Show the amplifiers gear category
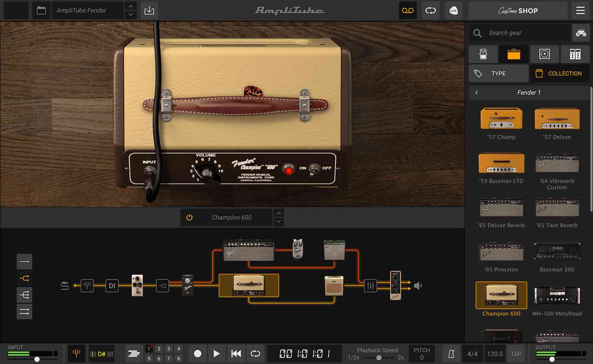593x364 pixels. click(514, 54)
